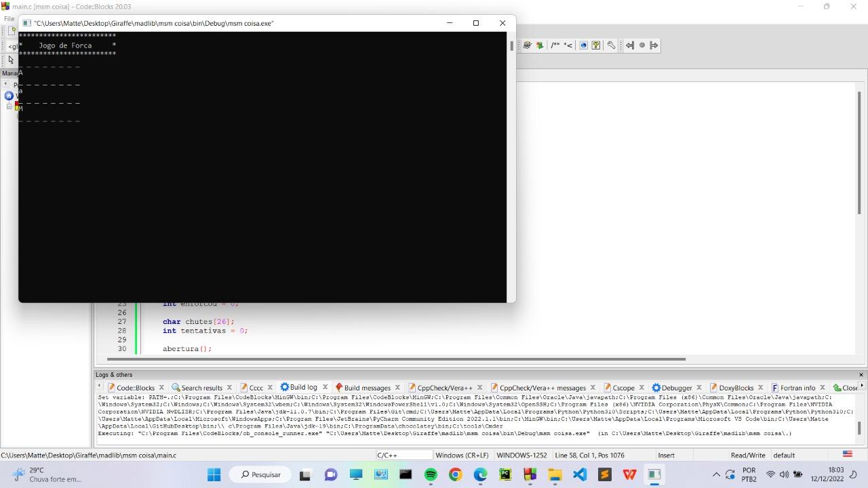Open Sublime Text from the taskbar
Image resolution: width=868 pixels, height=488 pixels.
click(x=604, y=474)
